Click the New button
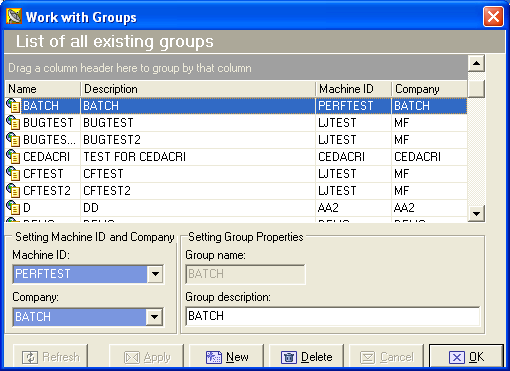Image resolution: width=510 pixels, height=371 pixels. 226,357
